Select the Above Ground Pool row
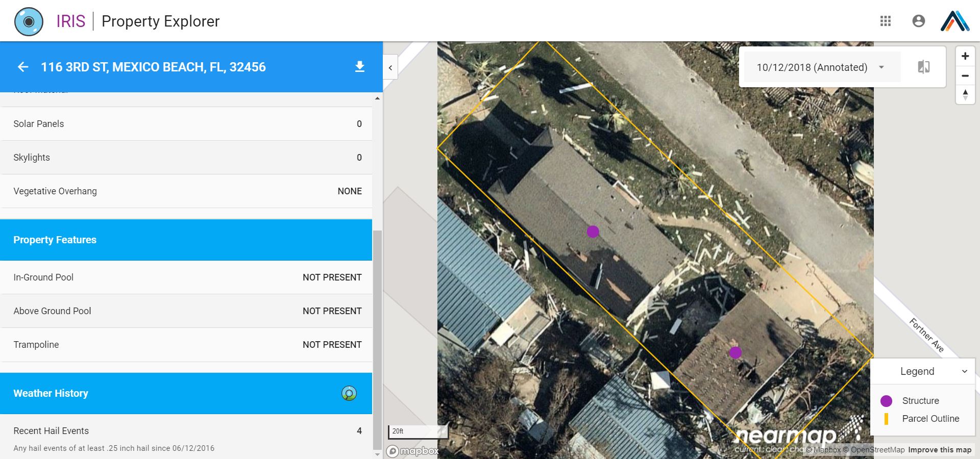The image size is (980, 459). click(186, 311)
